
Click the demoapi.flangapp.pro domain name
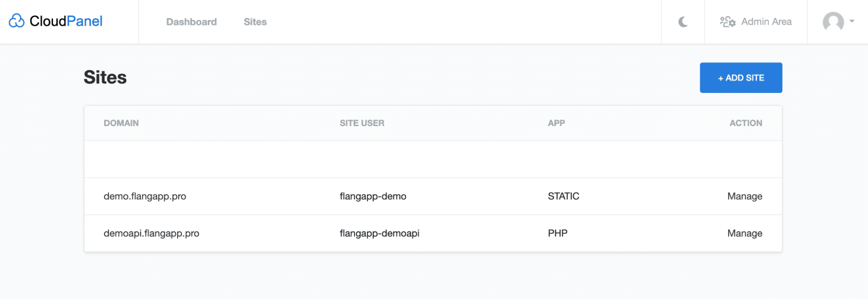click(x=151, y=233)
